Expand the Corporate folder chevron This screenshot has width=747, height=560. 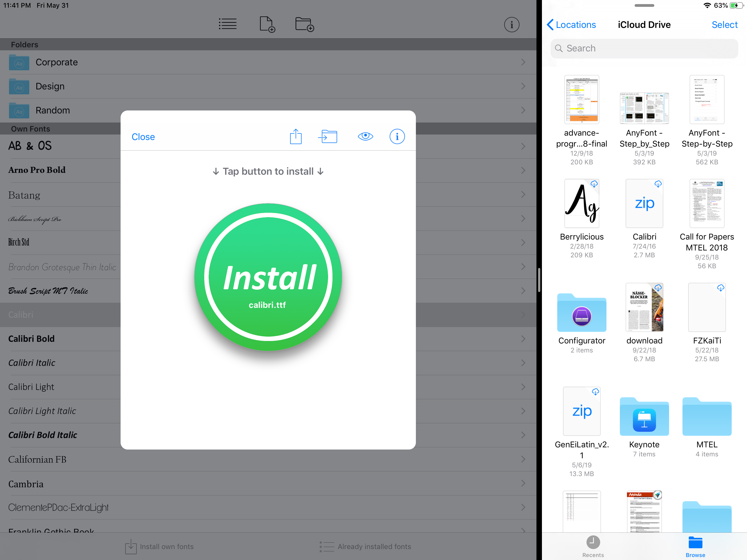(523, 62)
